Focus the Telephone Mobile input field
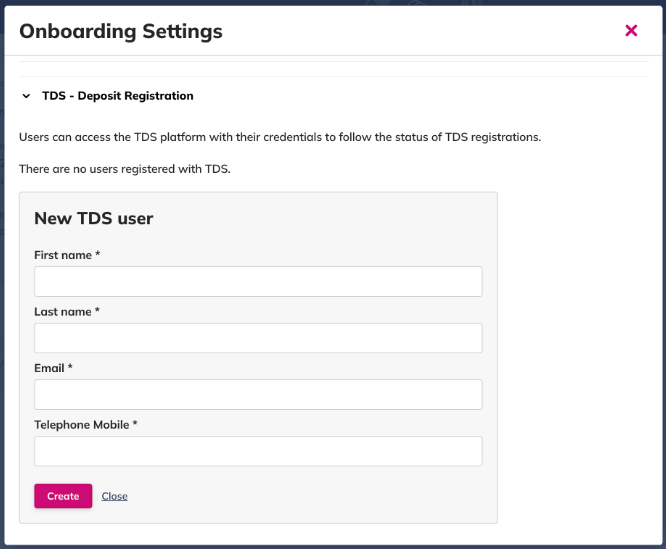The image size is (666, 549). pos(258,451)
